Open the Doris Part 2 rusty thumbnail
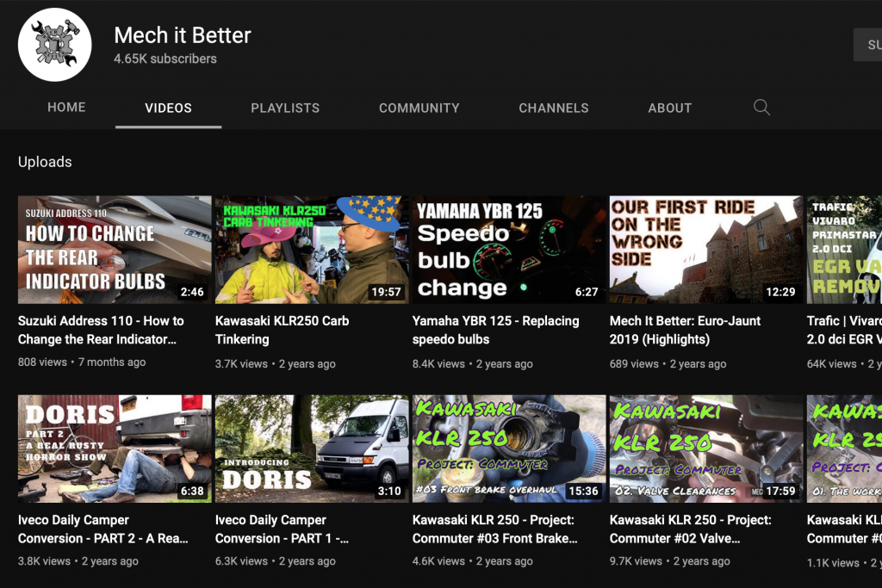 pos(115,449)
